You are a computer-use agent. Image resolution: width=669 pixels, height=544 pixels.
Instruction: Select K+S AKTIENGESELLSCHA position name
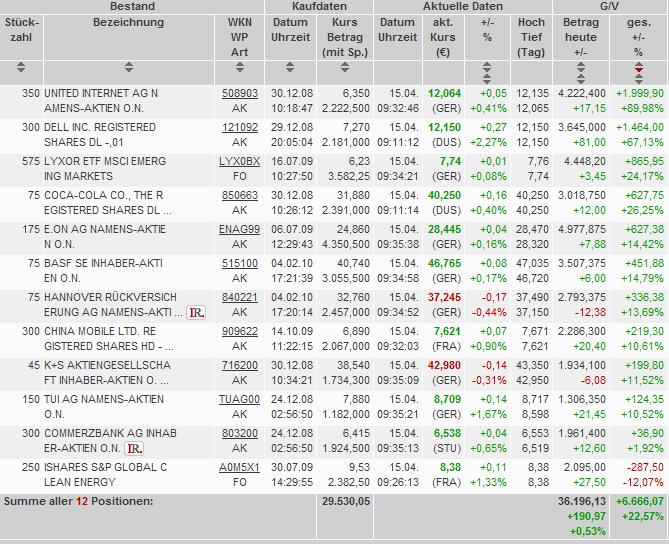[108, 365]
